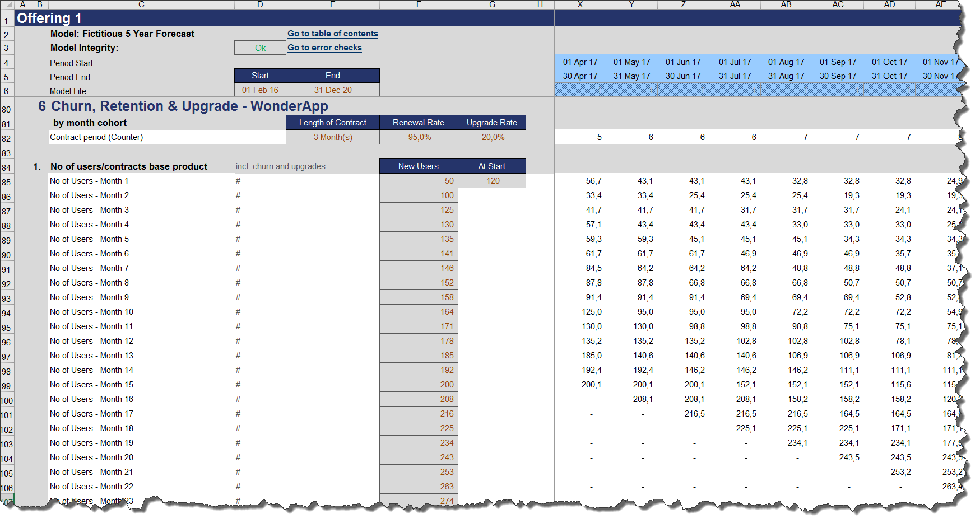
Task: Select the Renewal Rate '95,0%' cell
Action: coord(419,137)
